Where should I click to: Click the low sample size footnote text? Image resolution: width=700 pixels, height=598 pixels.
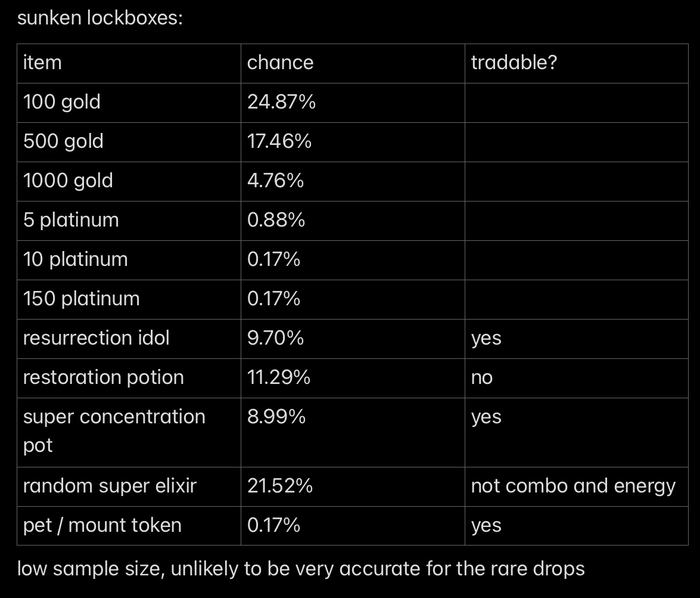coord(301,569)
